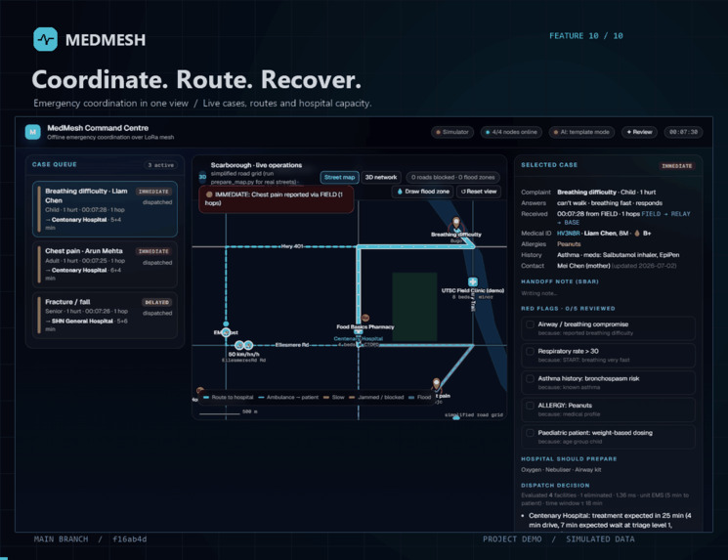
Task: Check ALLERGY: Peanuts red flag
Action: pos(530,406)
